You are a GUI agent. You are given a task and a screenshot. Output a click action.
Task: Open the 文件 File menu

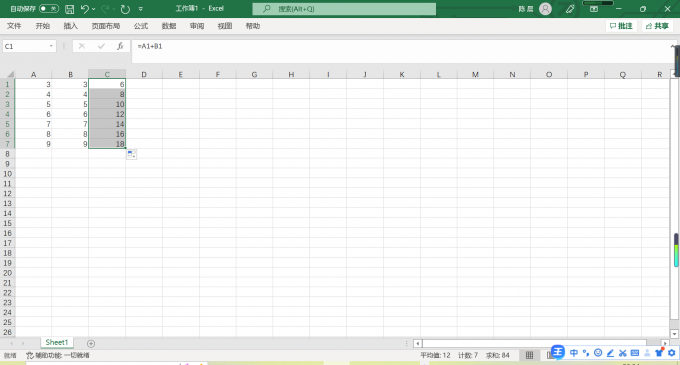coord(14,26)
